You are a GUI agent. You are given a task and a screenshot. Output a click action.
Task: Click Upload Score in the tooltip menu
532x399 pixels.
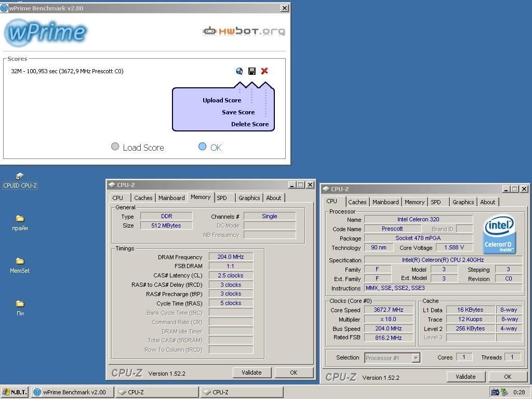click(x=222, y=100)
